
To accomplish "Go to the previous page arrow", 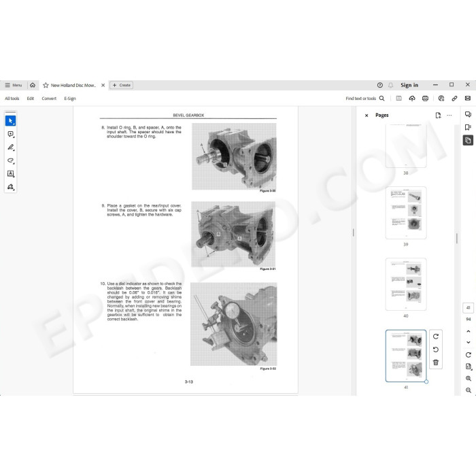I will click(468, 331).
